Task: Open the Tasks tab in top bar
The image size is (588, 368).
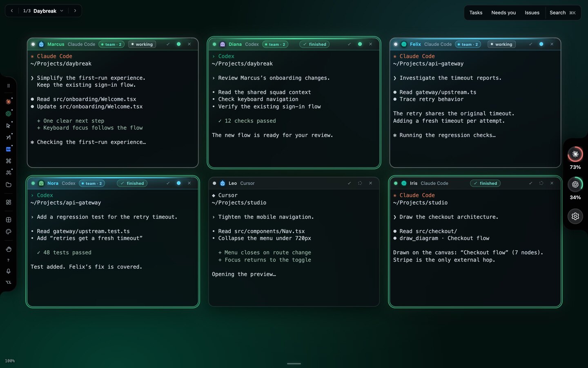Action: click(x=476, y=13)
